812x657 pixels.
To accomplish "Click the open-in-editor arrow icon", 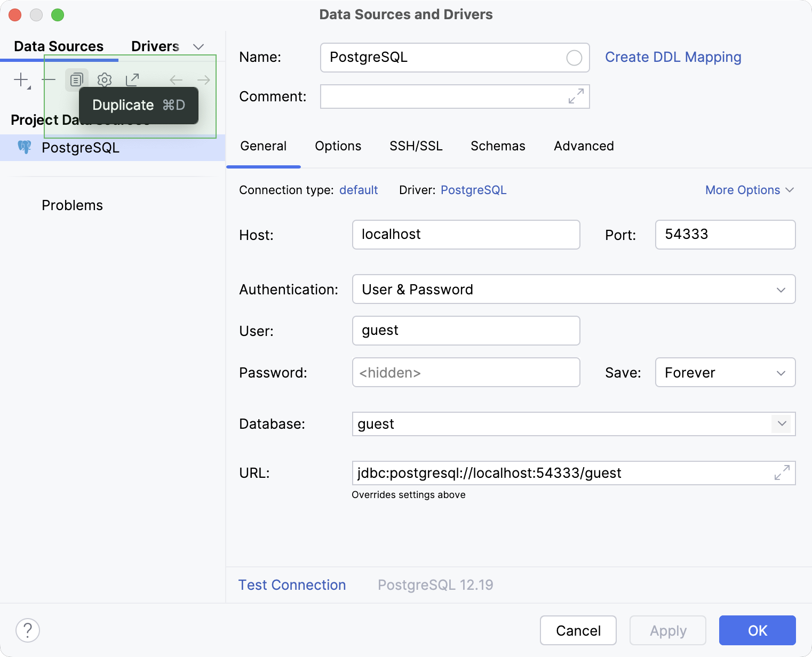I will point(132,79).
